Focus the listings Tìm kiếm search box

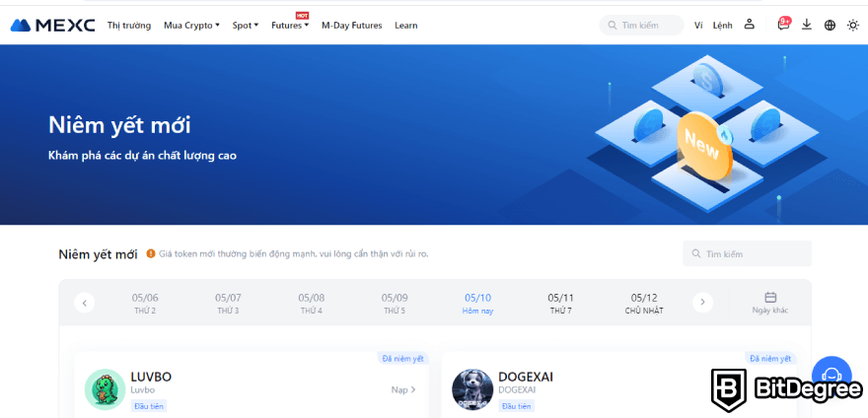pos(747,253)
